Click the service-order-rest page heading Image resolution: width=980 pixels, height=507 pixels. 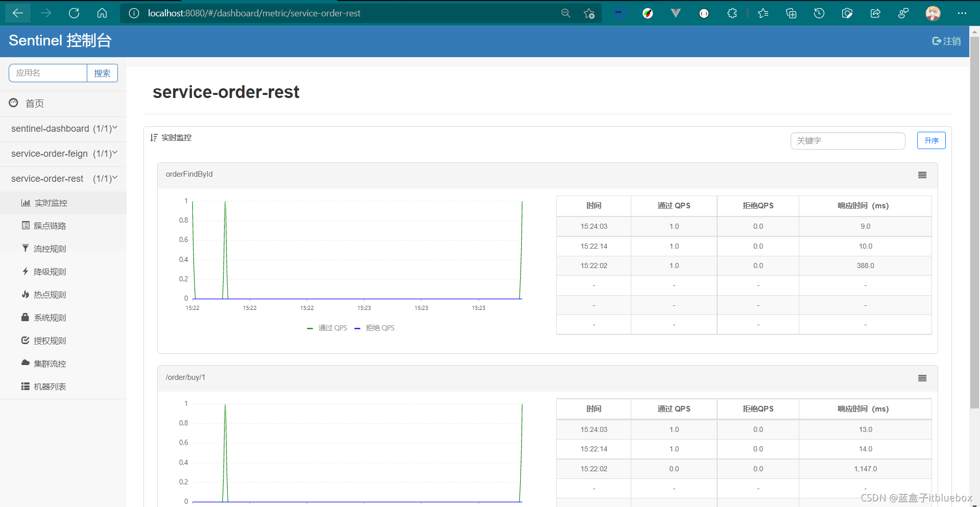tap(226, 92)
